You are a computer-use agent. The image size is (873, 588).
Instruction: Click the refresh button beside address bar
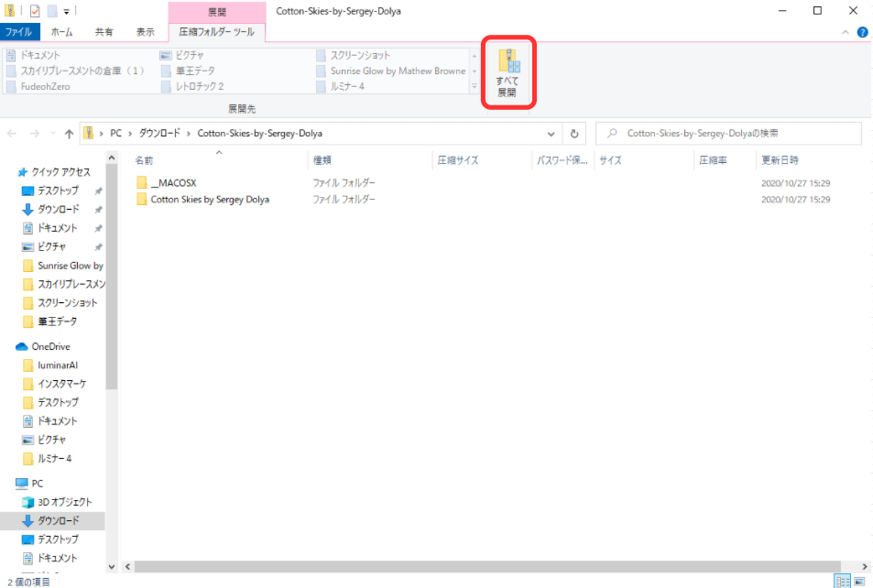pyautogui.click(x=574, y=134)
